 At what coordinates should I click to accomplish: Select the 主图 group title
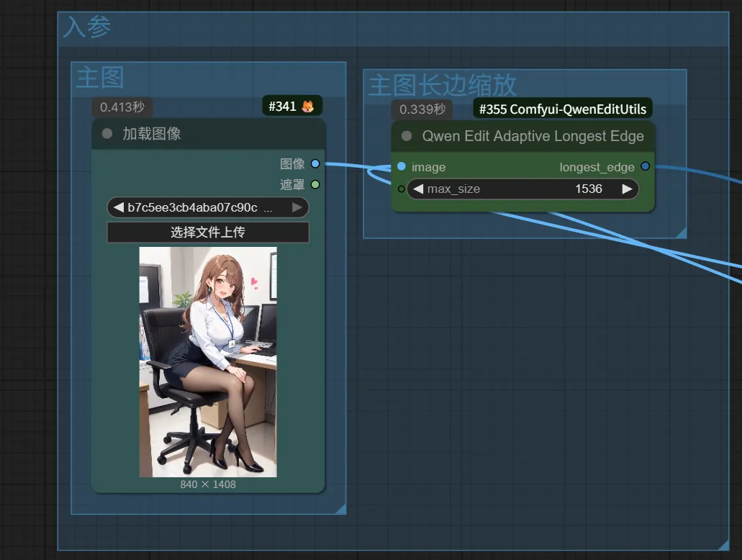coord(100,77)
